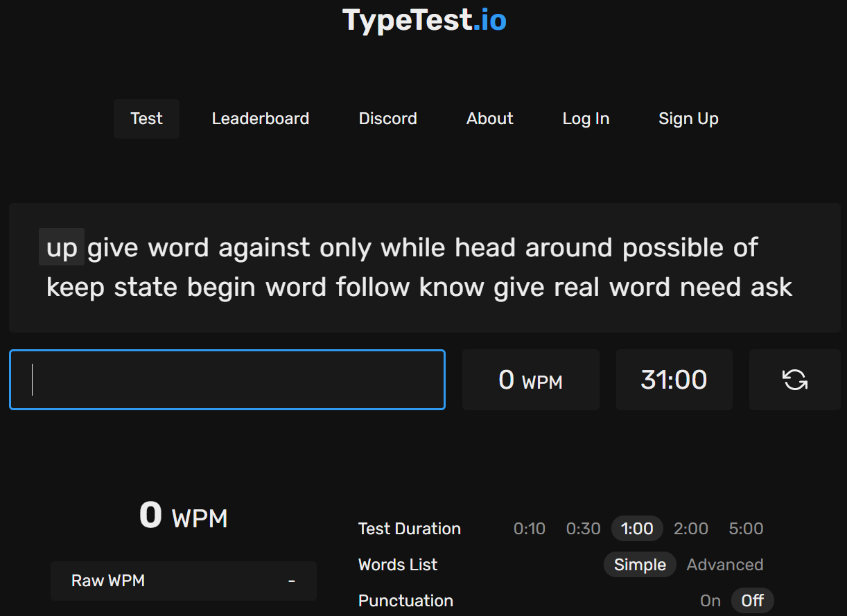The height and width of the screenshot is (616, 847).
Task: Set punctuation to Off
Action: click(752, 601)
